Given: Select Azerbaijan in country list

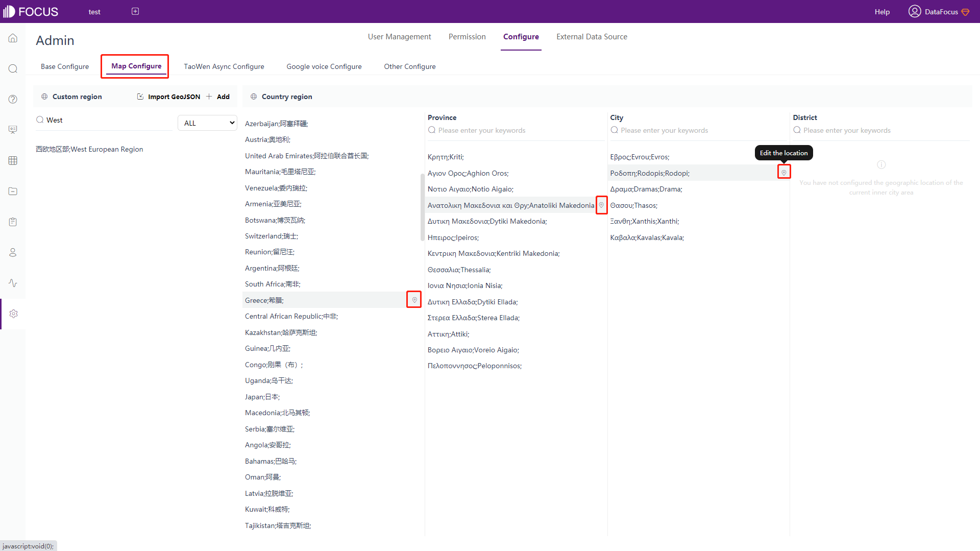Looking at the screenshot, I should point(276,124).
